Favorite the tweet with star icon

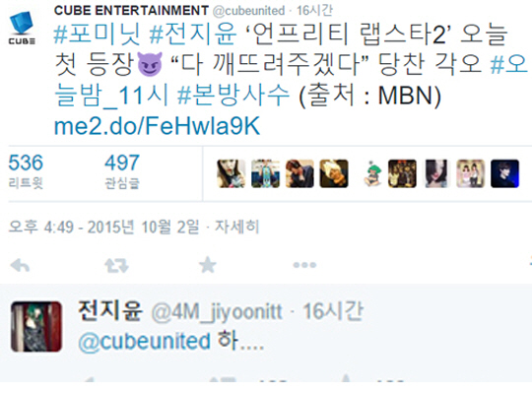(208, 265)
